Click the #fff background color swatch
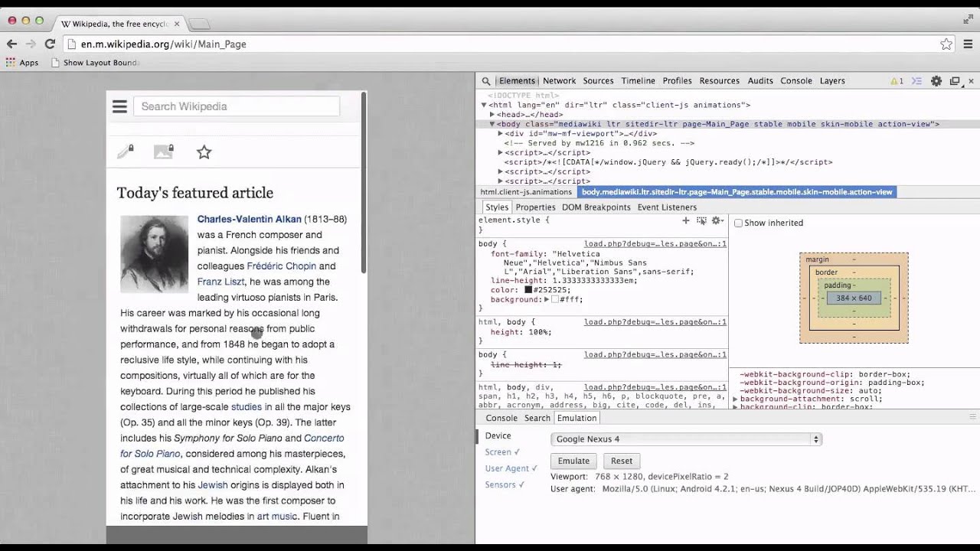Screen dimensions: 980x551 [555, 300]
